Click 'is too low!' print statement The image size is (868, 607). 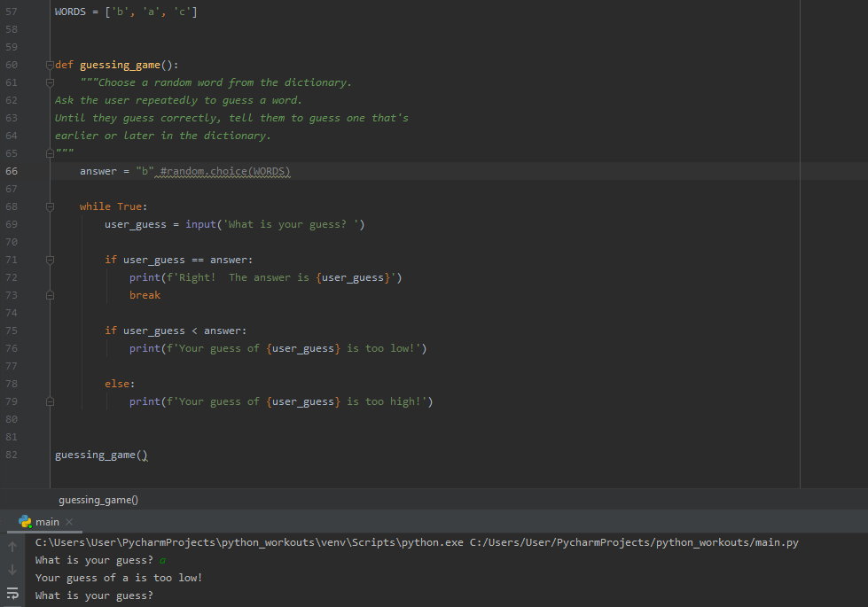pos(278,348)
